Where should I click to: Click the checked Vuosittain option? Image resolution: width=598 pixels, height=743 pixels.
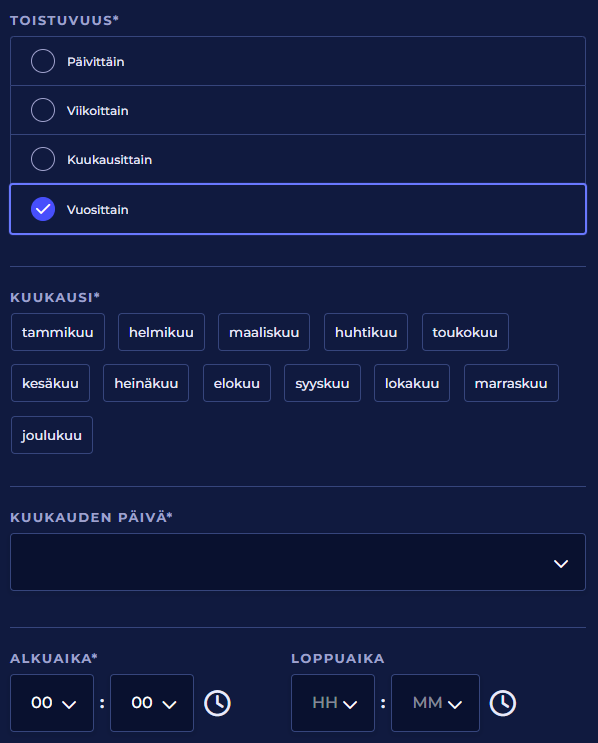click(x=298, y=209)
